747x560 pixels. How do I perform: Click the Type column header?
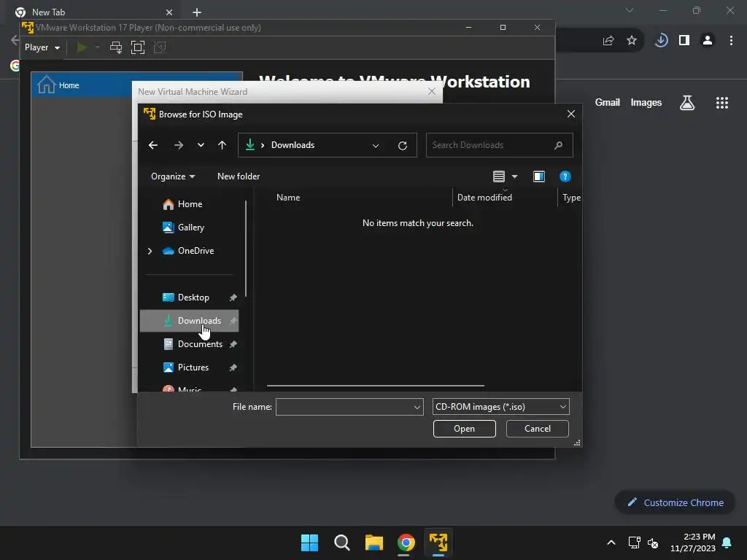coord(571,197)
